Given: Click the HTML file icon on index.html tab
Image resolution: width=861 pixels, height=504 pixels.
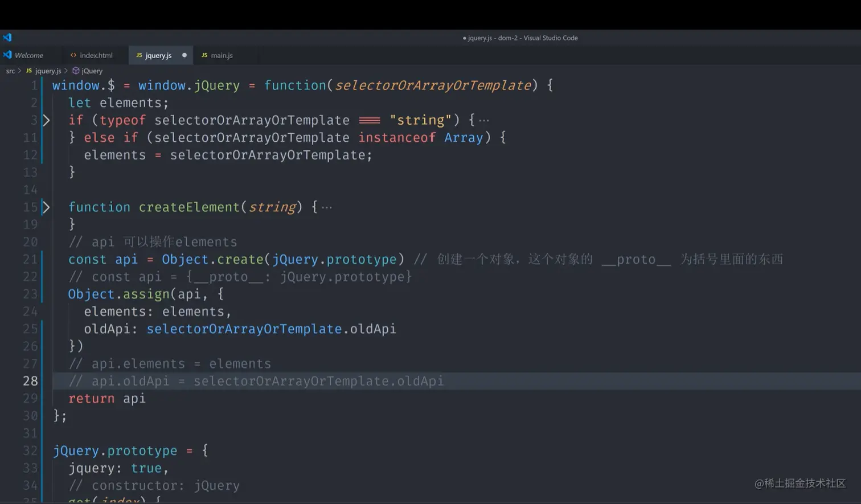Looking at the screenshot, I should click(x=73, y=55).
